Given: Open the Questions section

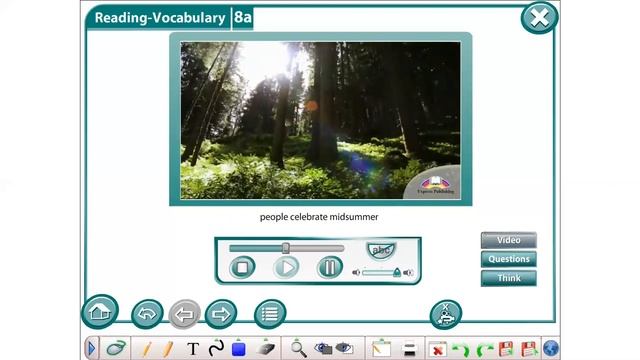Looking at the screenshot, I should (x=509, y=259).
